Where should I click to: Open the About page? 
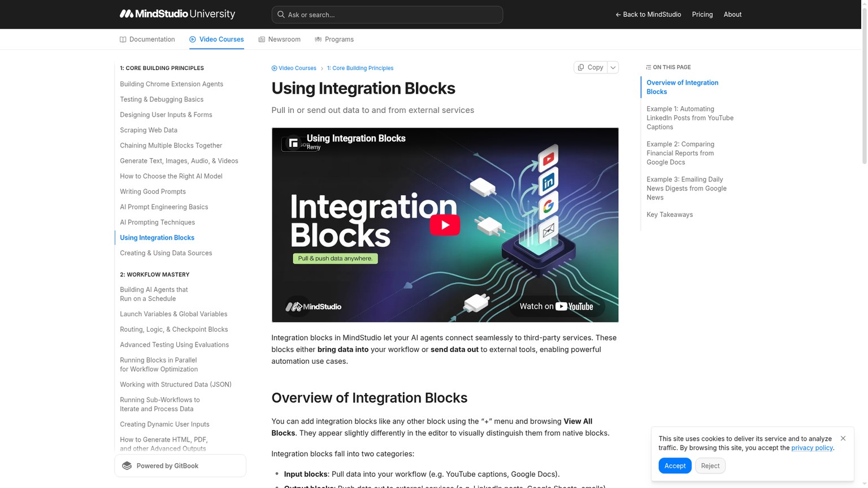732,15
